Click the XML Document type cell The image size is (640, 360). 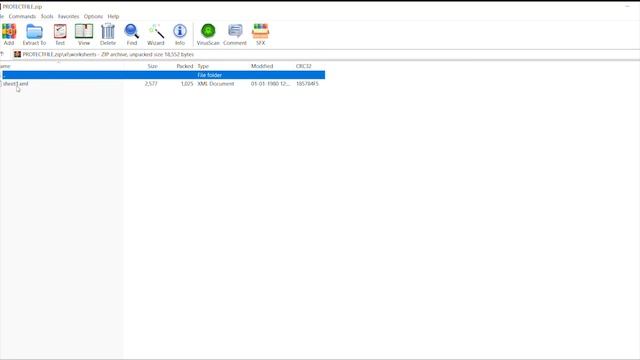[x=216, y=84]
